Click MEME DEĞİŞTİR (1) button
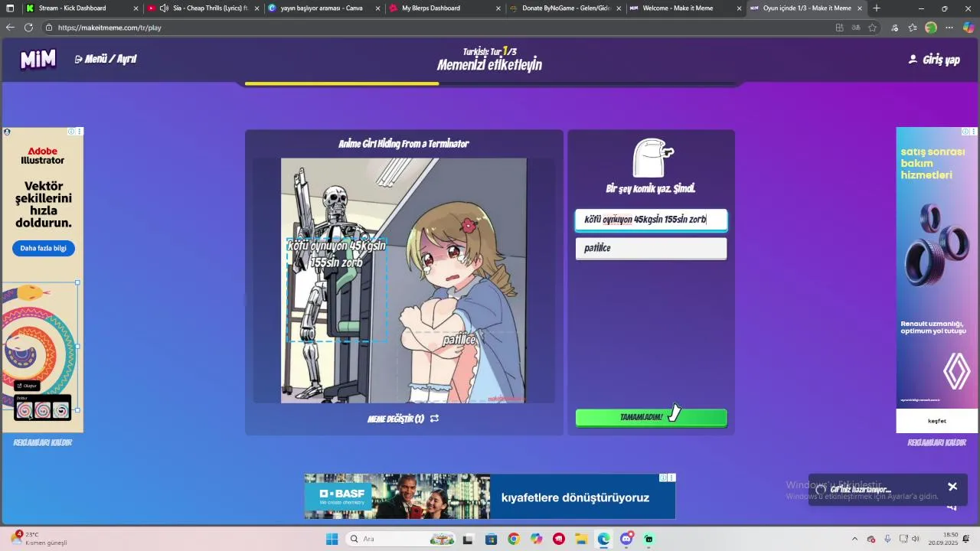The image size is (980, 551). tap(403, 419)
